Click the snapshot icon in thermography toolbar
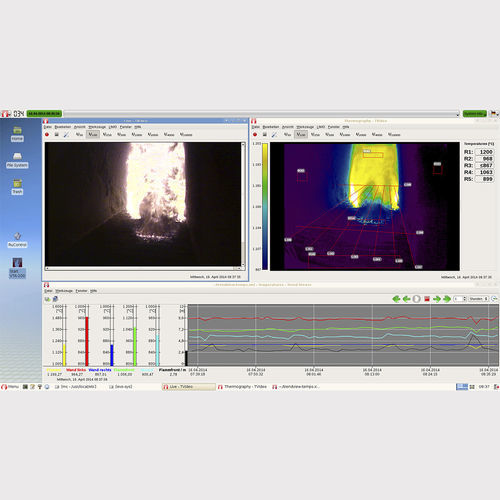This screenshot has height=500, width=500. 265,135
